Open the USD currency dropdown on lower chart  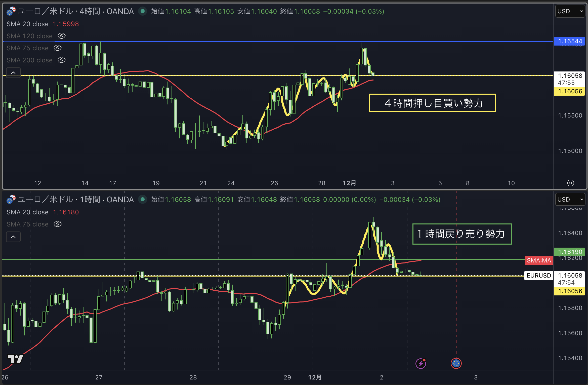click(x=570, y=200)
